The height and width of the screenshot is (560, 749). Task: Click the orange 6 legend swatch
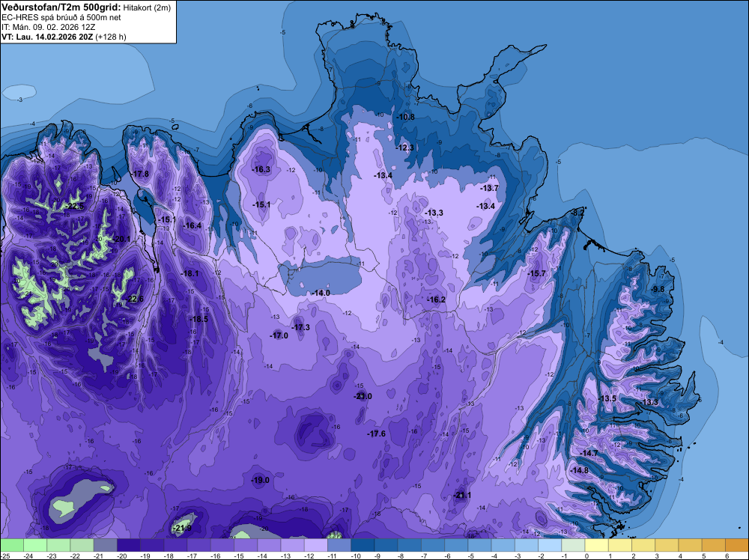737,545
